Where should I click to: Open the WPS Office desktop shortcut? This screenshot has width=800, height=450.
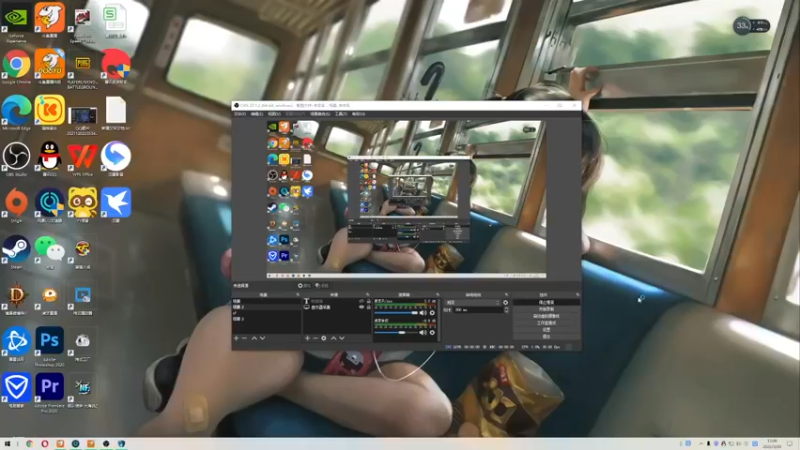click(x=82, y=159)
